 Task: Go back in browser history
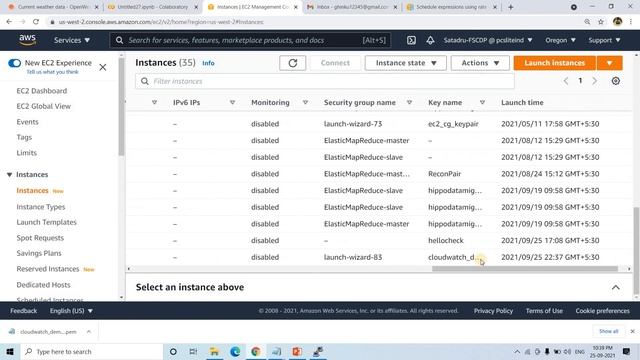coord(9,22)
